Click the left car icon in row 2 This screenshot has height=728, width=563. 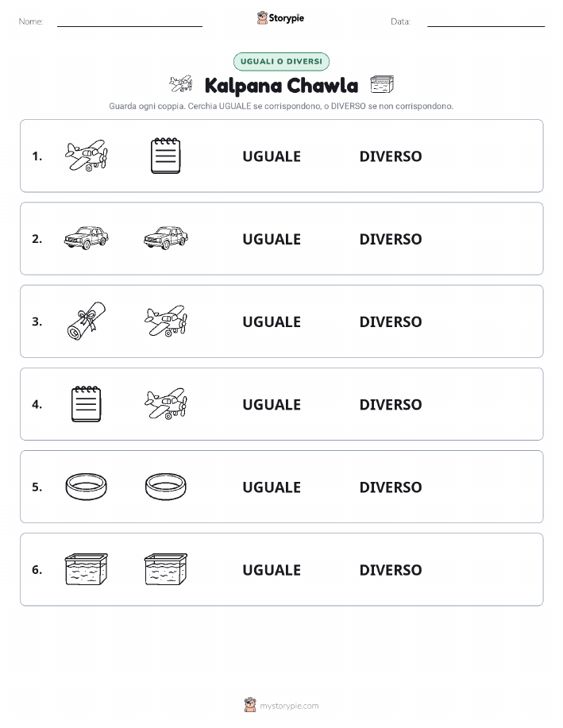click(x=87, y=238)
